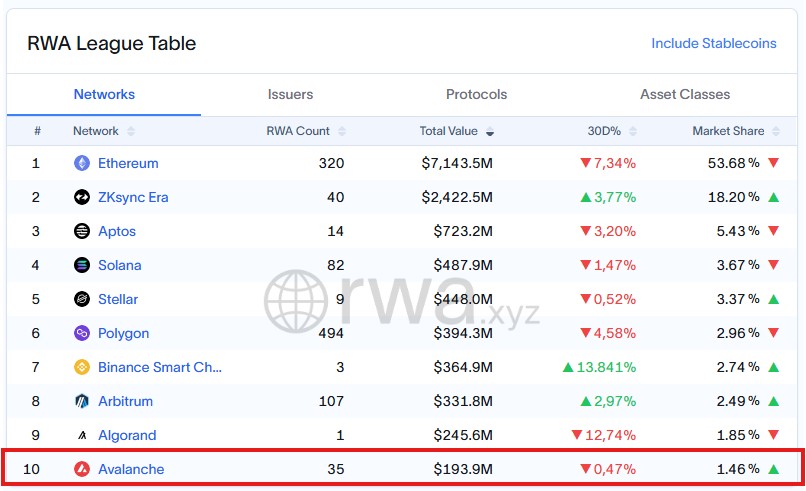Click the Polygon logo icon
This screenshot has height=491, width=806.
pyautogui.click(x=82, y=333)
